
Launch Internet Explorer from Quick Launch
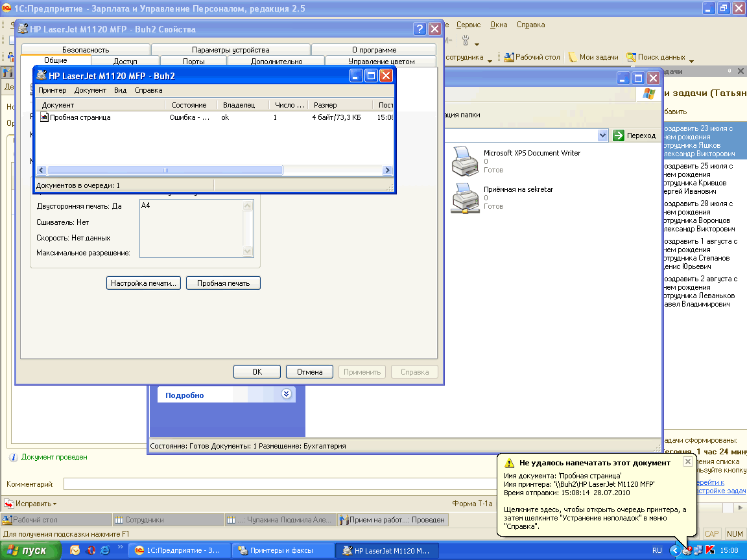pos(105,550)
